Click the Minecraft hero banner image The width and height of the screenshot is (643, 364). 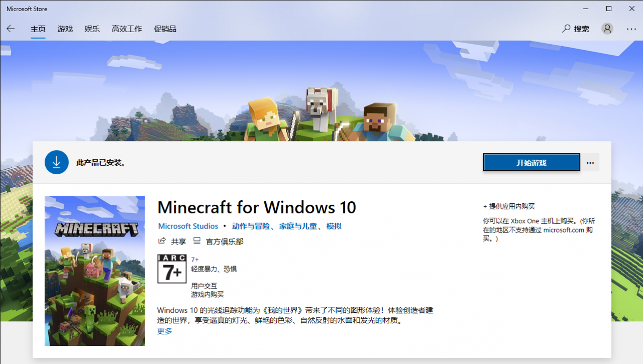[x=321, y=90]
